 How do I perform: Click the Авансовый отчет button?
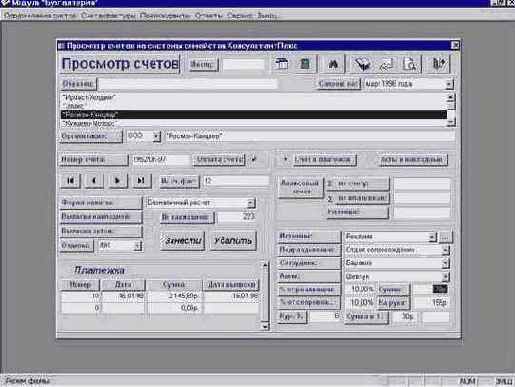(x=300, y=187)
